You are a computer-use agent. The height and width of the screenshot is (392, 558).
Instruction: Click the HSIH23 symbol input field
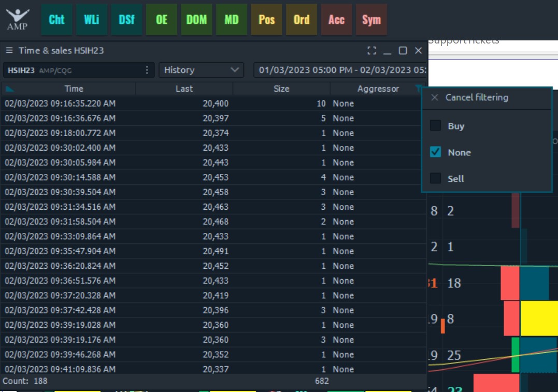[x=78, y=70]
